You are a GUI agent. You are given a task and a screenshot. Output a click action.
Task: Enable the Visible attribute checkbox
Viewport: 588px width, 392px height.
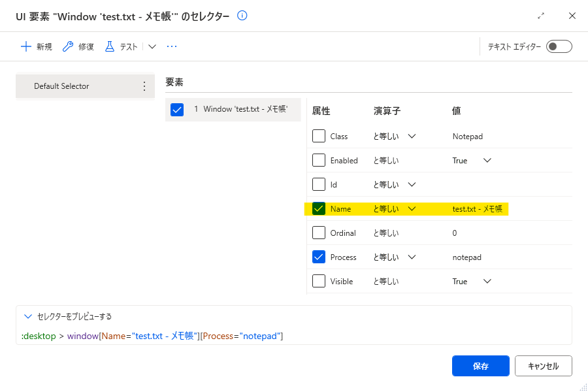[319, 281]
